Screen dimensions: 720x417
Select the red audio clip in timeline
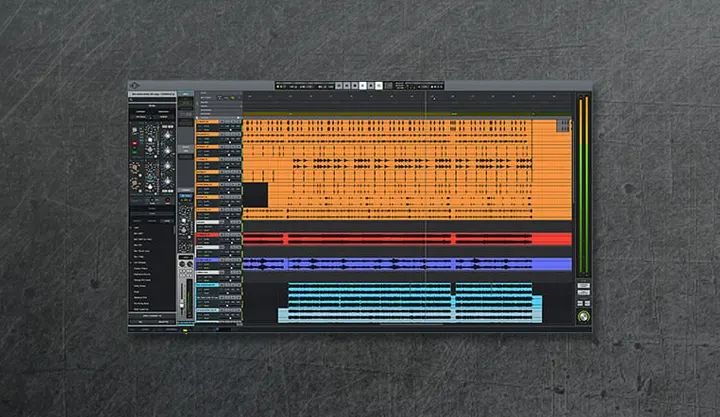point(407,239)
